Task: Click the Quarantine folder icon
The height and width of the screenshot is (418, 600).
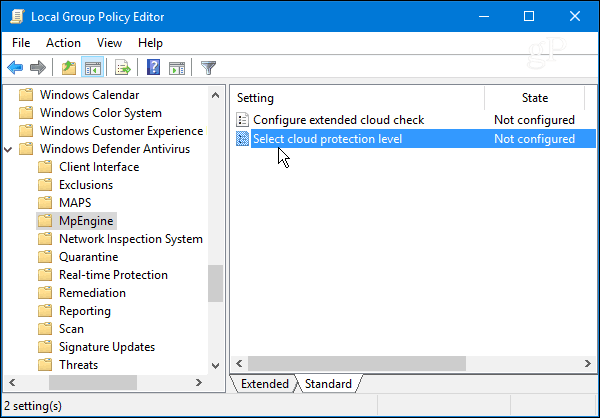Action: [x=45, y=256]
